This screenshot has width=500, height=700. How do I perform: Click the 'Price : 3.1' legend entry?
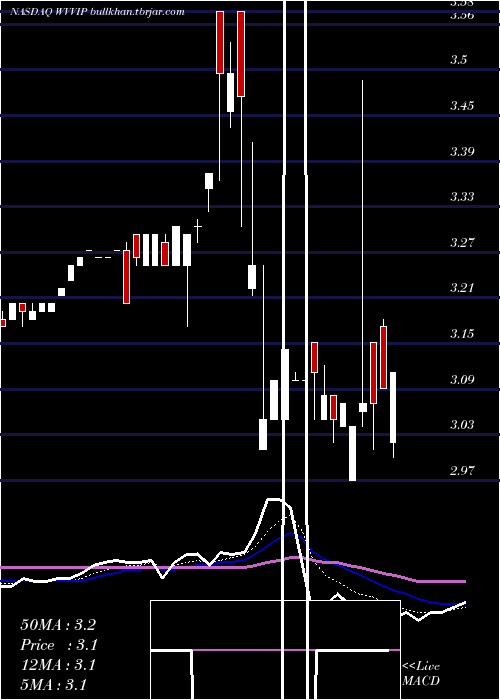pos(59,645)
